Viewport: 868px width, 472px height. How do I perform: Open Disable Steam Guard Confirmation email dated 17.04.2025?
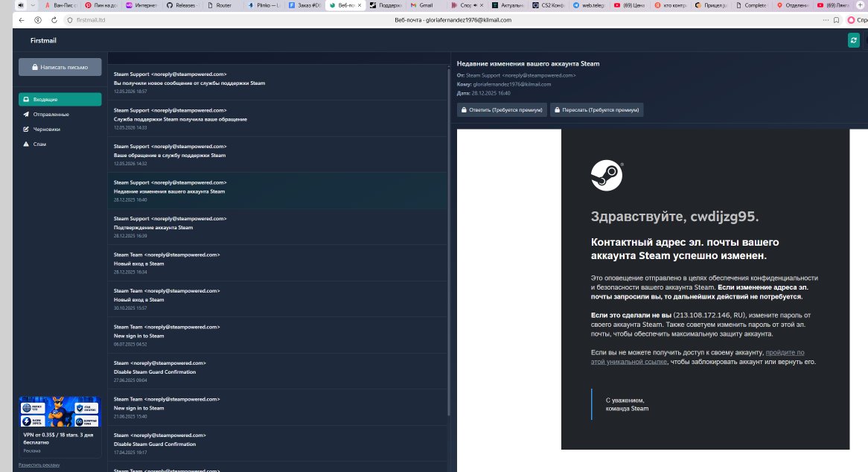278,443
